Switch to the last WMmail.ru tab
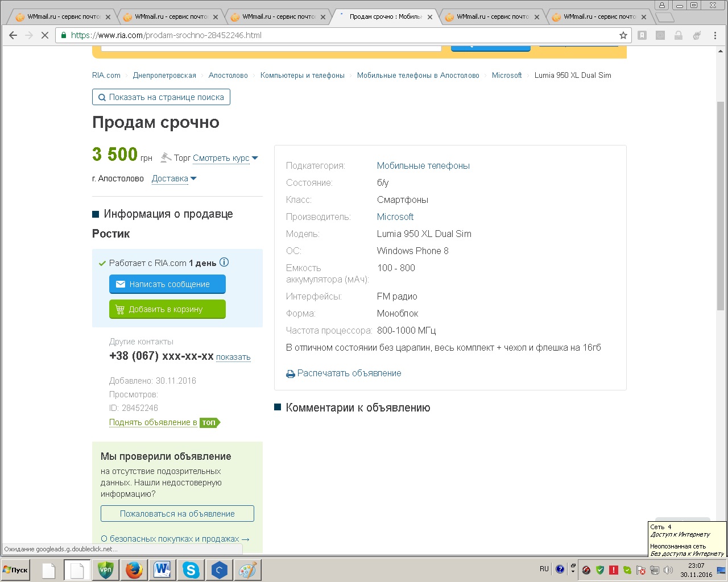The image size is (728, 582). tap(599, 17)
